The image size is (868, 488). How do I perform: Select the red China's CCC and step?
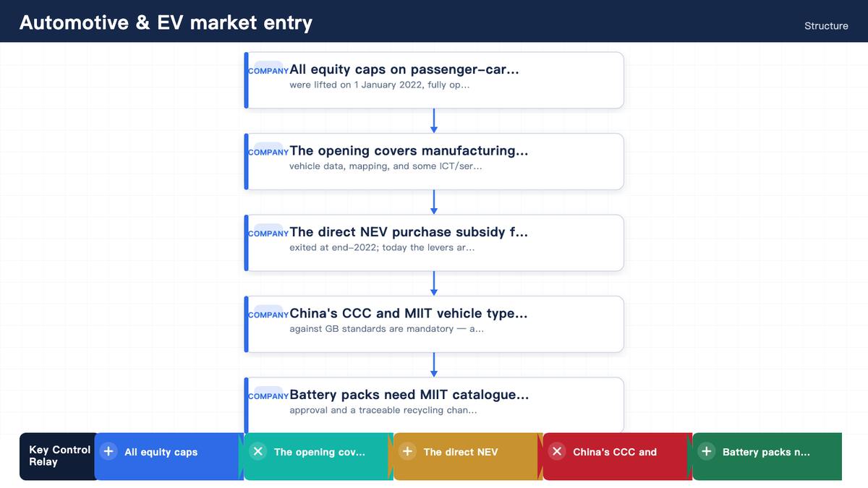(x=618, y=456)
